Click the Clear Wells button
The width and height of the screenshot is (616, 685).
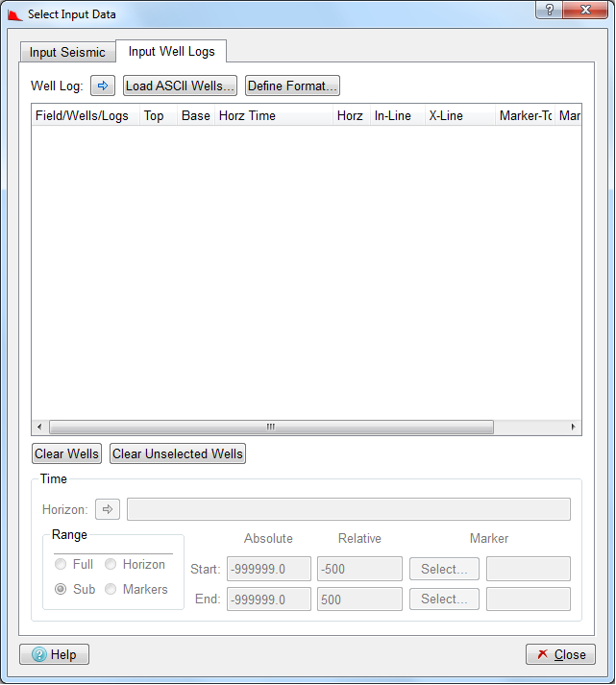pyautogui.click(x=67, y=453)
